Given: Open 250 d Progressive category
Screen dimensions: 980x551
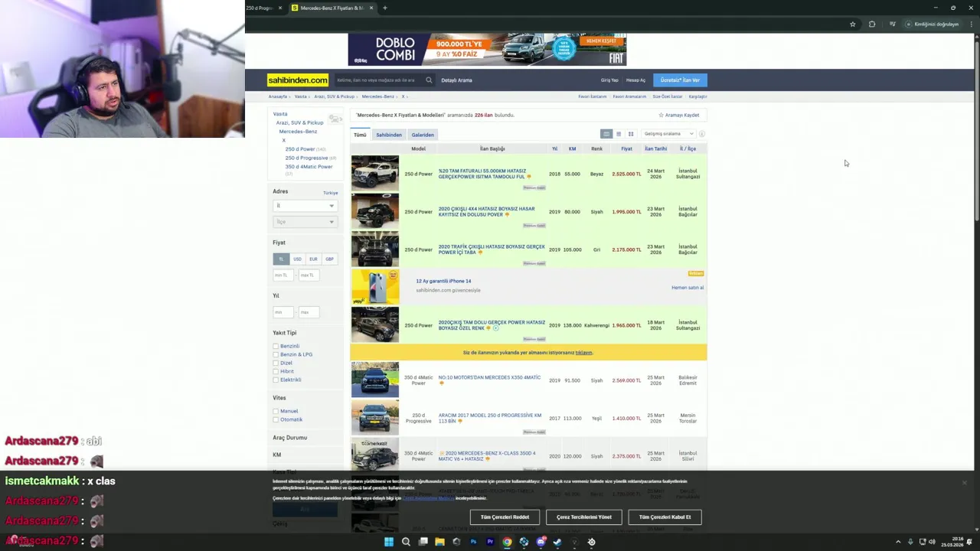Looking at the screenshot, I should 306,158.
